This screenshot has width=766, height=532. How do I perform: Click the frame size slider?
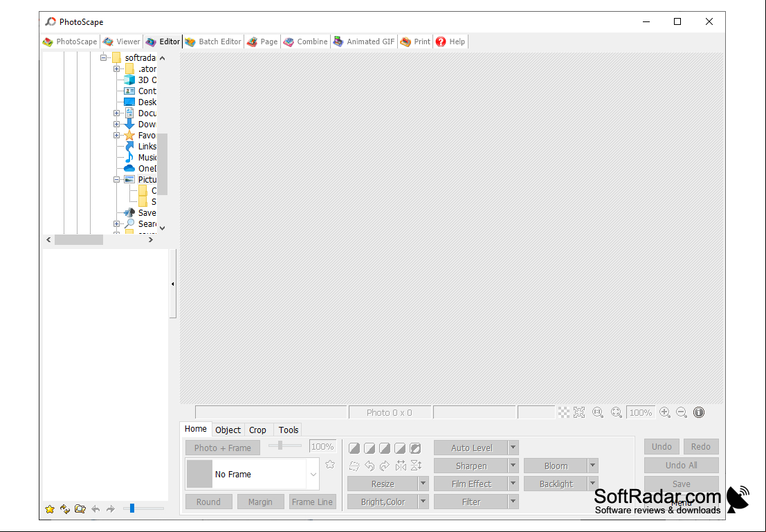[285, 445]
